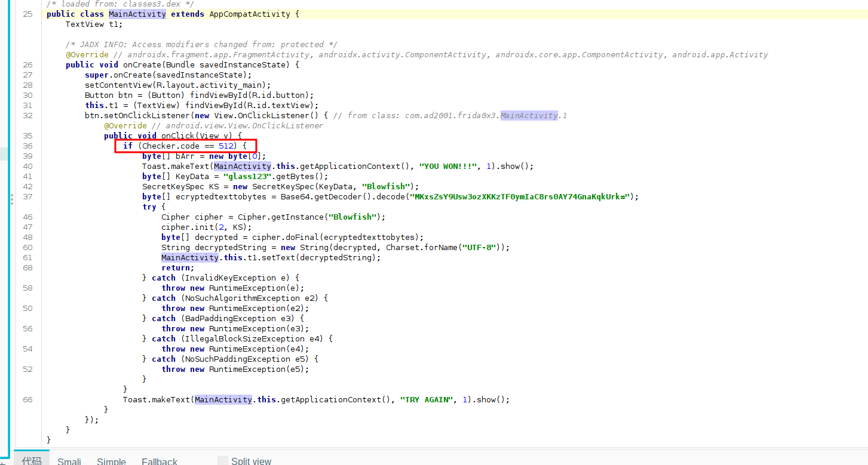Click the onCreate method name
Screen dimensions: 868x465
click(142, 64)
